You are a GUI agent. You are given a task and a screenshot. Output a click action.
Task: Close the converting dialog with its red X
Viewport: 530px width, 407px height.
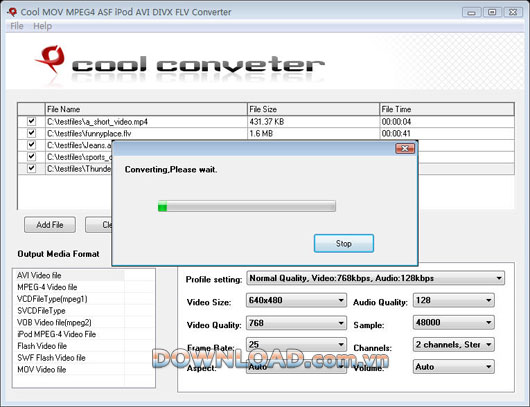(x=405, y=148)
